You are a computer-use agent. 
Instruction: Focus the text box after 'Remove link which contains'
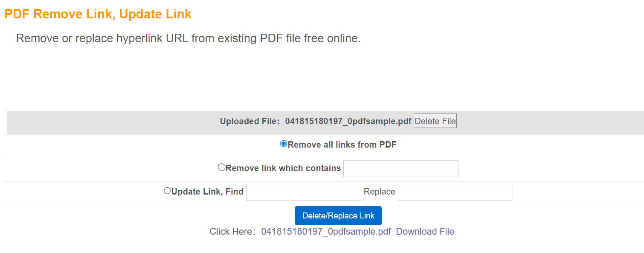click(400, 169)
